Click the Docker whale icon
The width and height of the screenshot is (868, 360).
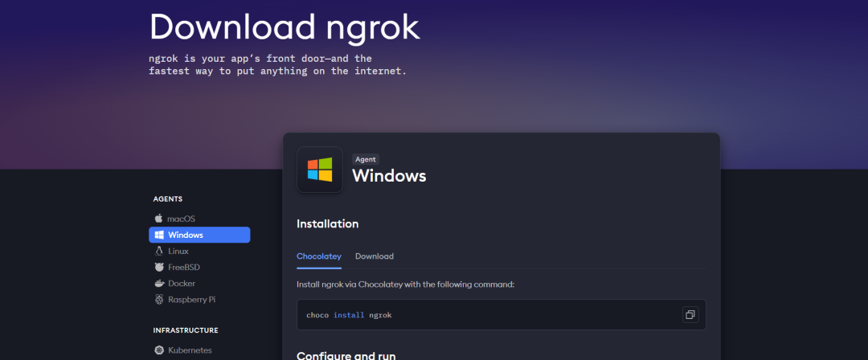pos(159,284)
